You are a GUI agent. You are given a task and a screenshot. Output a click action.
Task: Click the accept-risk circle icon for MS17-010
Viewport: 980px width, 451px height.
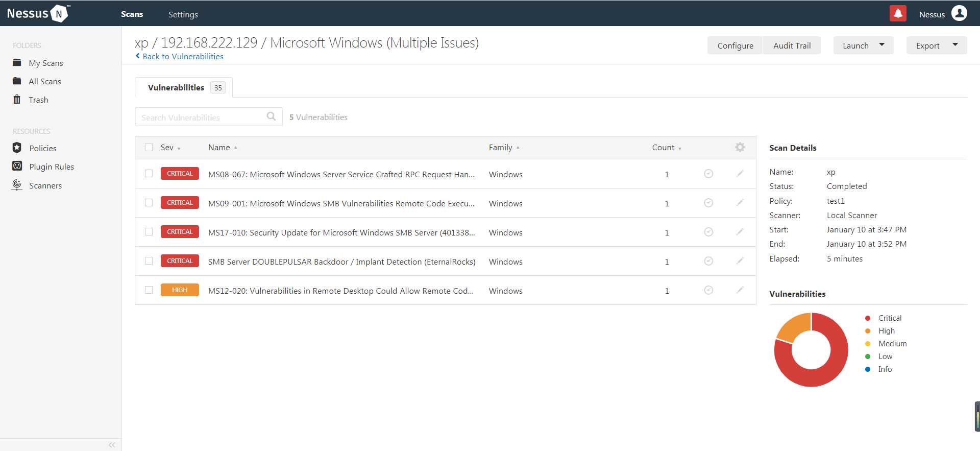pos(708,232)
